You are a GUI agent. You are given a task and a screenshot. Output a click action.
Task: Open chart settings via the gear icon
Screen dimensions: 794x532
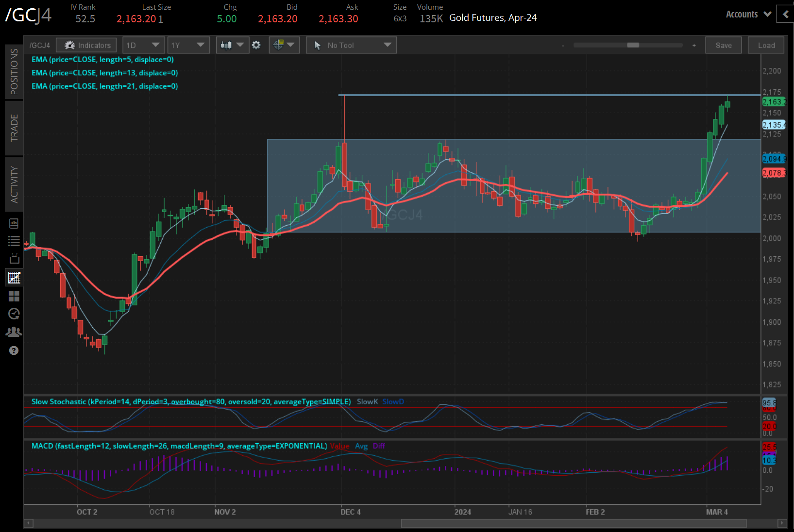pyautogui.click(x=256, y=45)
